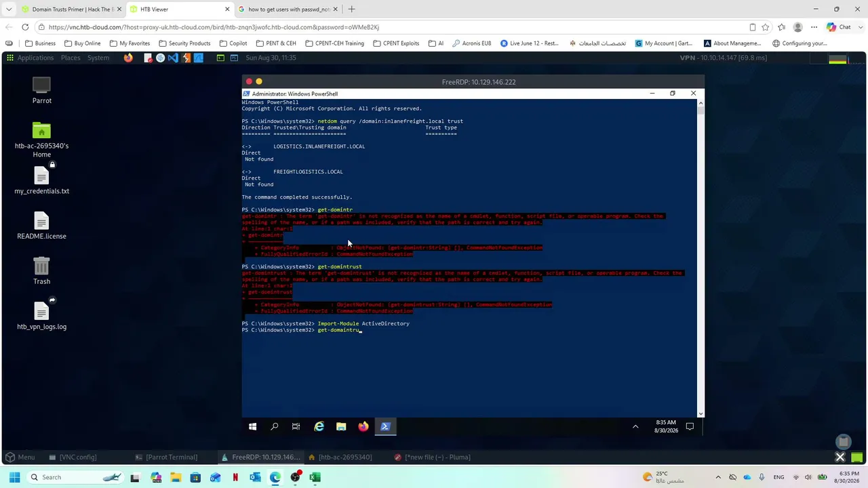The width and height of the screenshot is (868, 488).
Task: Open Netflix from the host taskbar
Action: 235,477
